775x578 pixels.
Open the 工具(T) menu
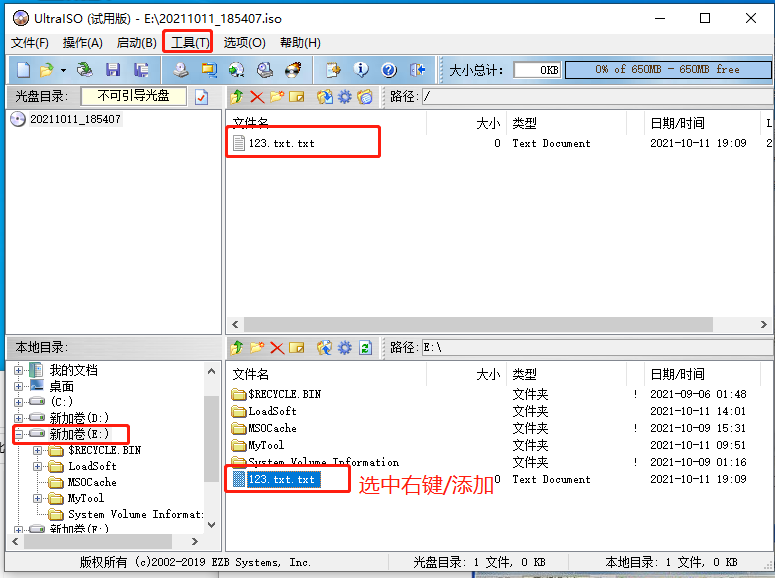click(190, 43)
